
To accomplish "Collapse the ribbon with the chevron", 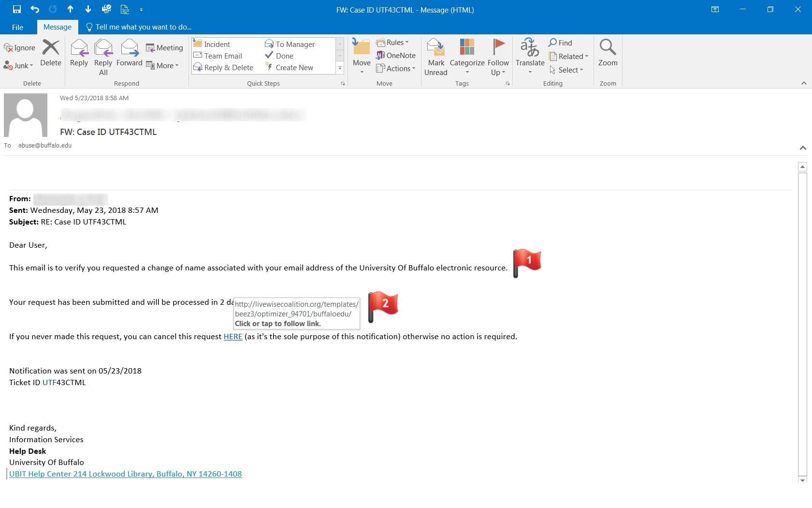I will (x=804, y=83).
